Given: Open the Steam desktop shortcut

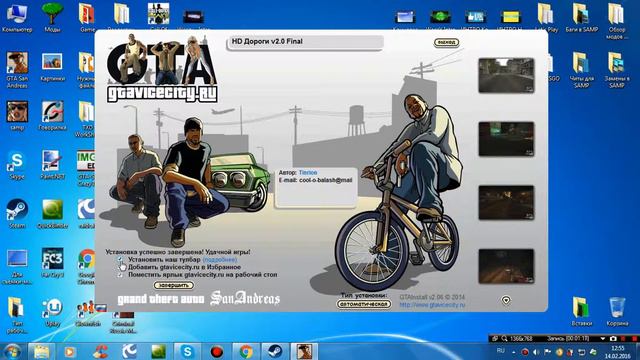Looking at the screenshot, I should coord(17,213).
